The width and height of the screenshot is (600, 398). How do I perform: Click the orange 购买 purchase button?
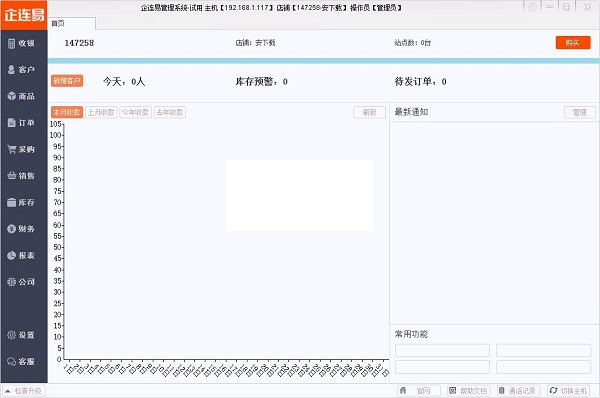click(x=573, y=42)
